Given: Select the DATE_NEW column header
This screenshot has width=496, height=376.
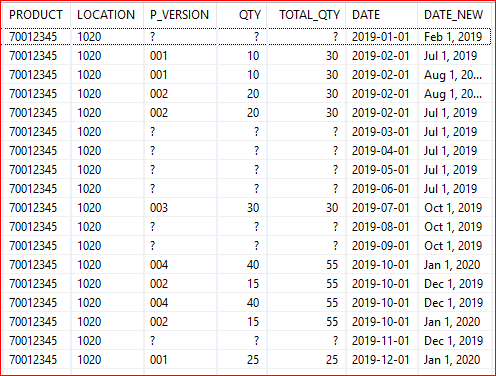Looking at the screenshot, I should click(x=455, y=15).
